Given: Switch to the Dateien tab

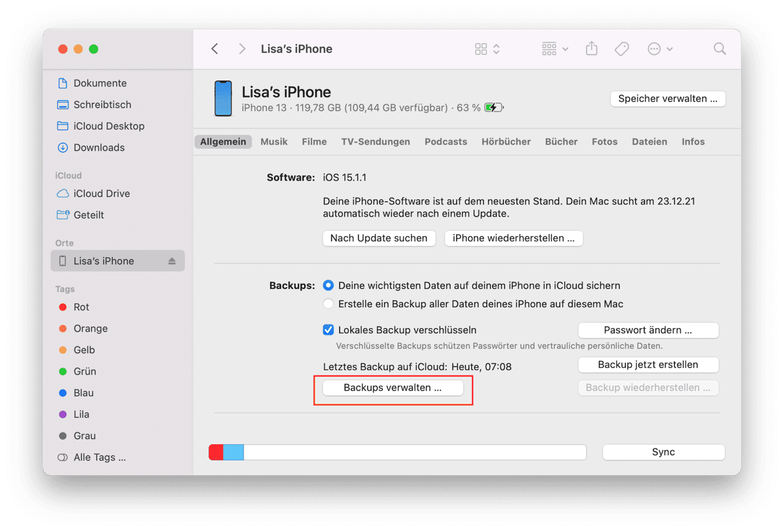Looking at the screenshot, I should pos(649,142).
